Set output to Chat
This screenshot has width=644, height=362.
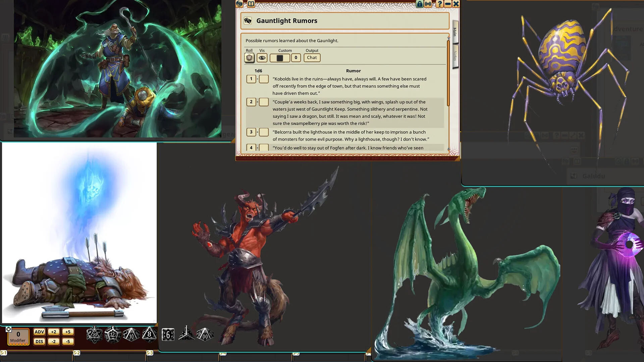311,58
